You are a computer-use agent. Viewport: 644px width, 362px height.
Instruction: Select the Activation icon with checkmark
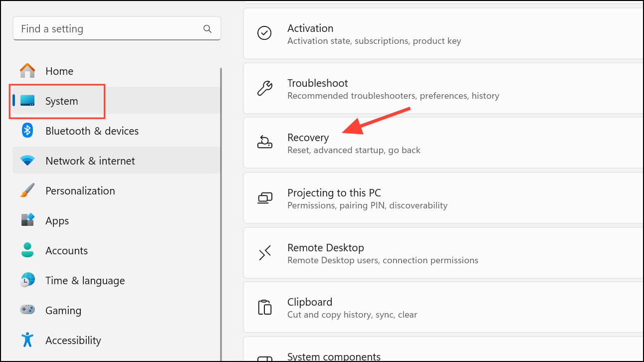click(x=264, y=33)
